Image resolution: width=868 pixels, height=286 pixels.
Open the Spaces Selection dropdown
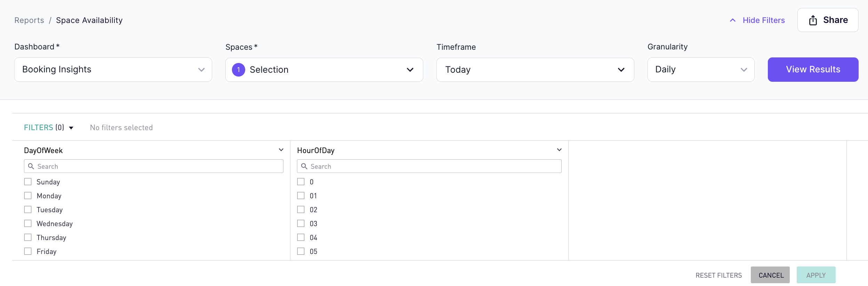pos(324,70)
